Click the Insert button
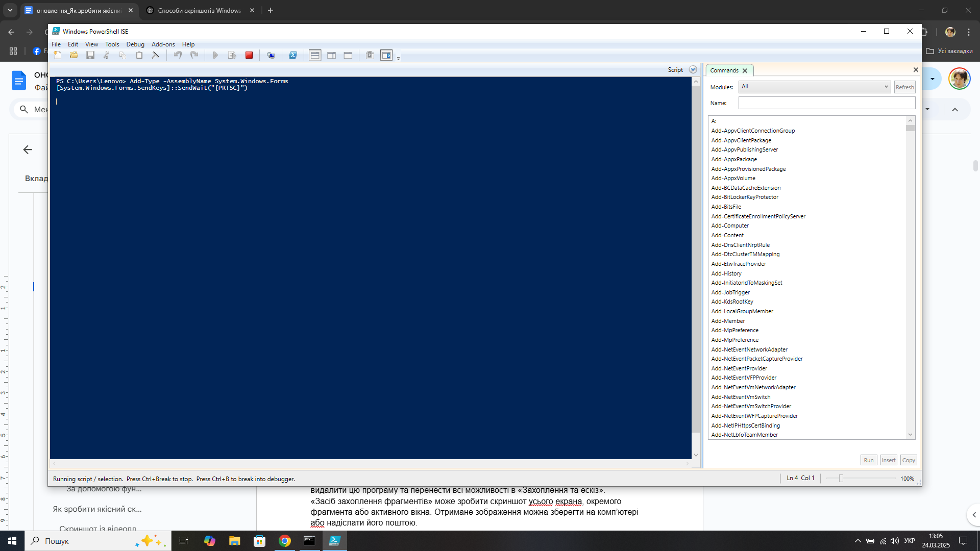Screen dimensions: 980x551 point(889,460)
